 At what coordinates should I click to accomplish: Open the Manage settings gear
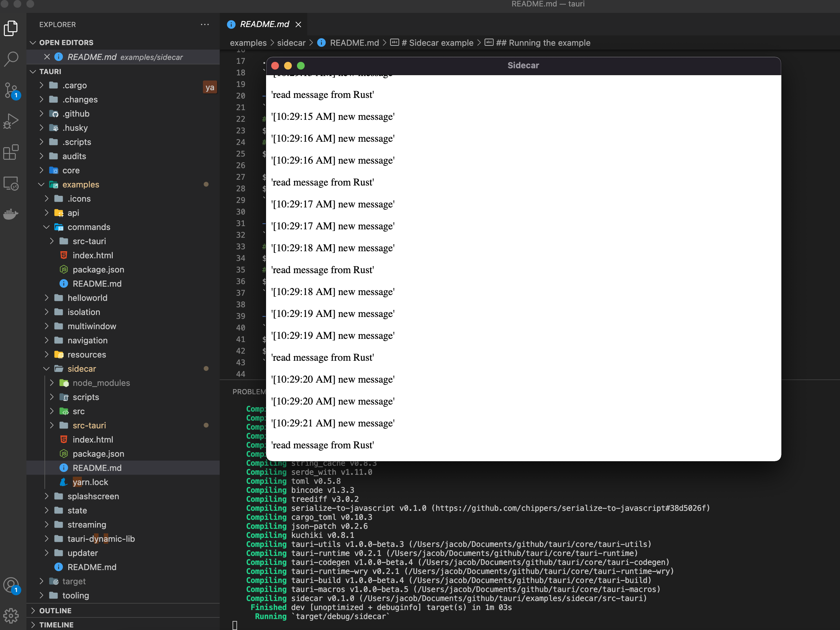click(11, 616)
